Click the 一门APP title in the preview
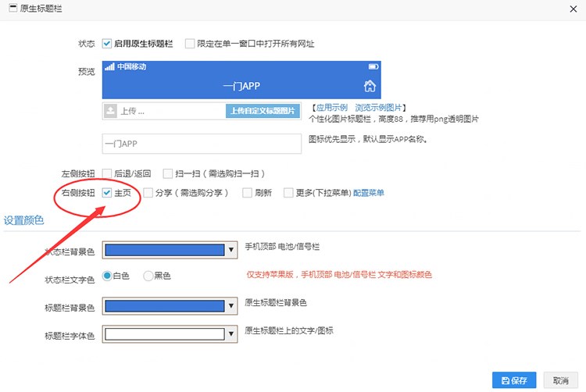The height and width of the screenshot is (392, 586). 241,86
